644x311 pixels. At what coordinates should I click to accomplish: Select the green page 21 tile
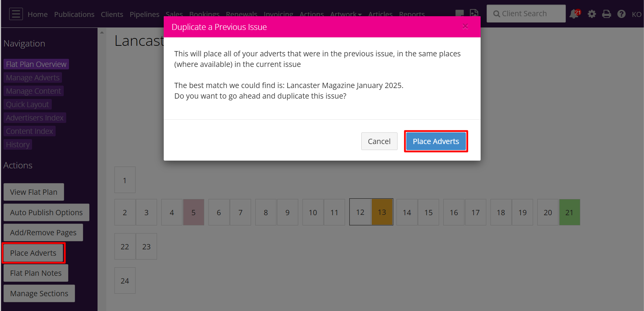[x=569, y=212]
